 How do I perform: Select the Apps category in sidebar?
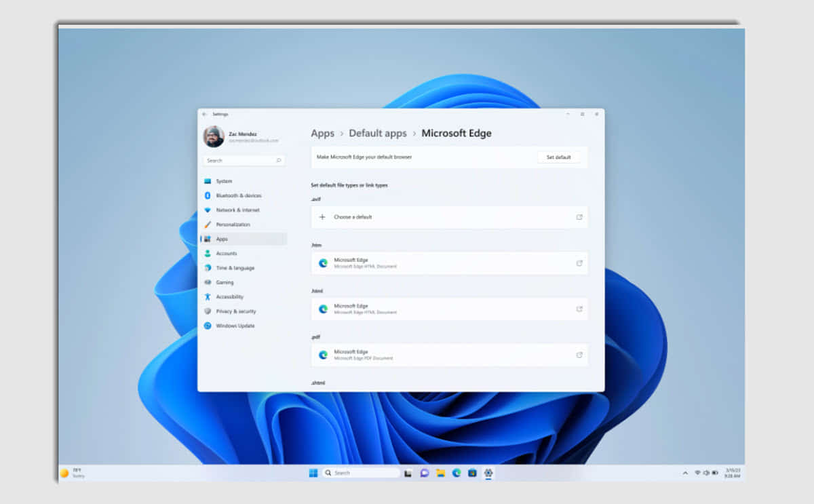(244, 239)
